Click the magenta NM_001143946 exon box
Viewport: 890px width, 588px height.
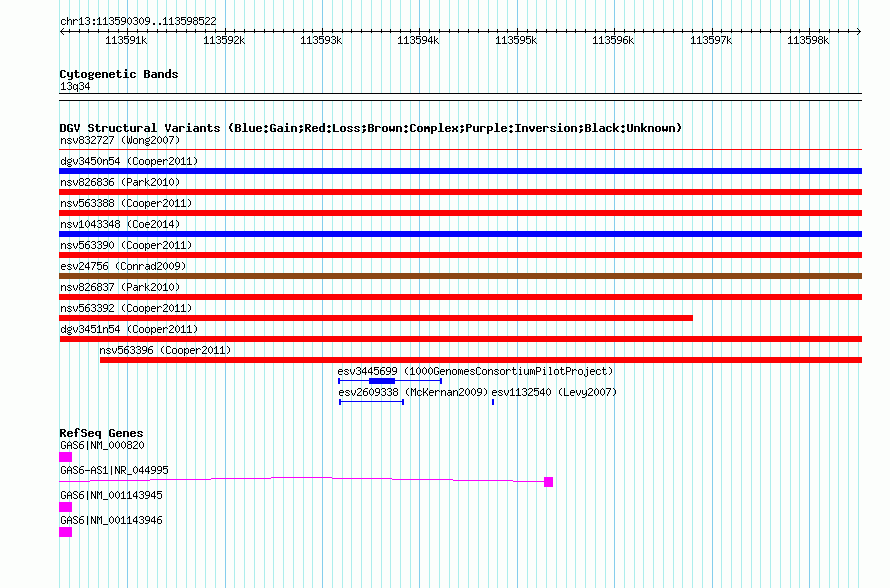65,532
